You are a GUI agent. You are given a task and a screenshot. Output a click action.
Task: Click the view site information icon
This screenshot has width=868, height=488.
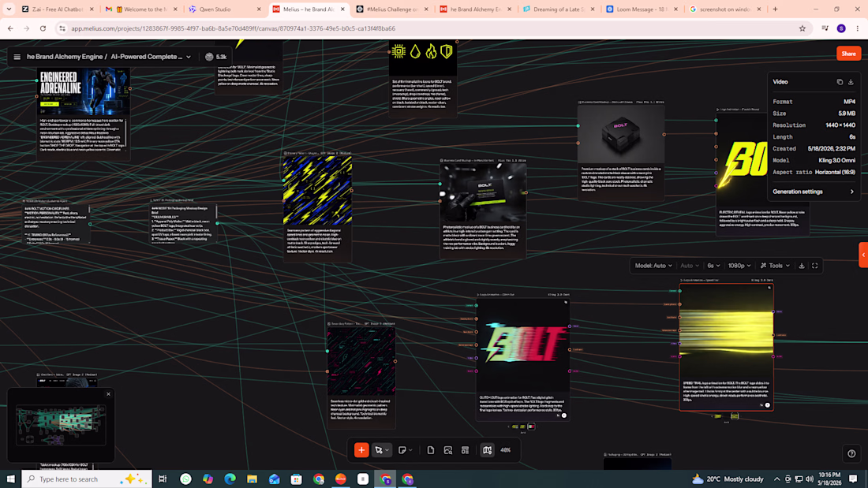tap(62, 28)
